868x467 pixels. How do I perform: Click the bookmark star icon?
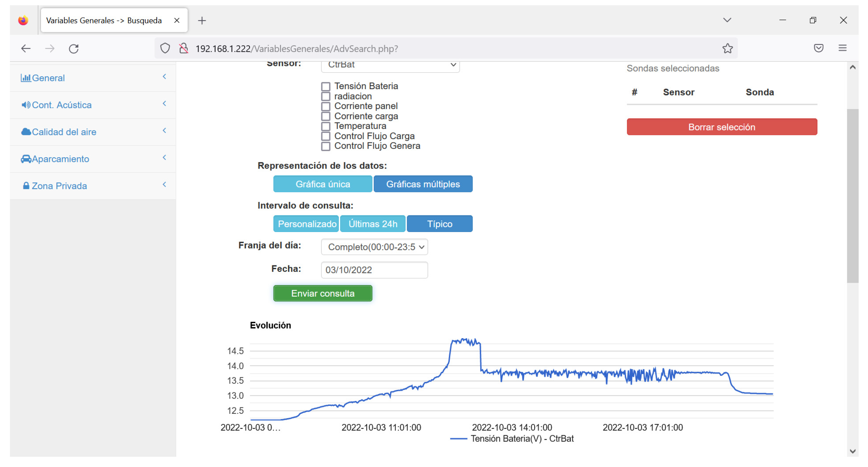(727, 49)
